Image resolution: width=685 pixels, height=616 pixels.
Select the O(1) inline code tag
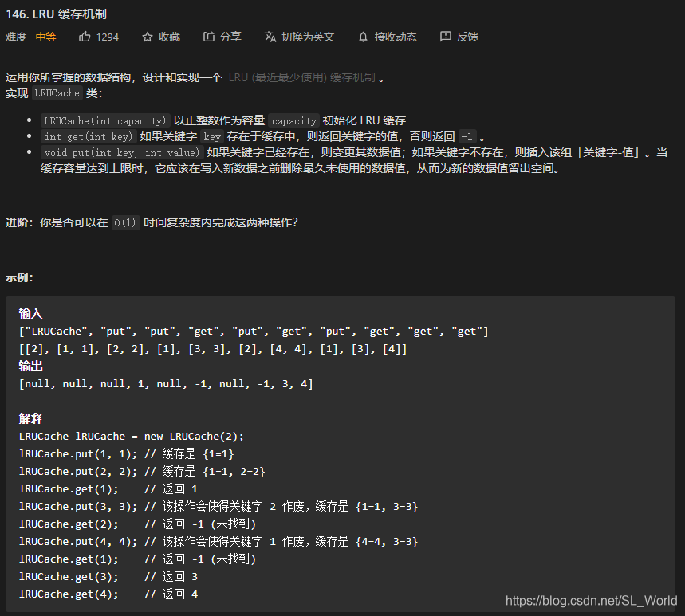(x=124, y=223)
